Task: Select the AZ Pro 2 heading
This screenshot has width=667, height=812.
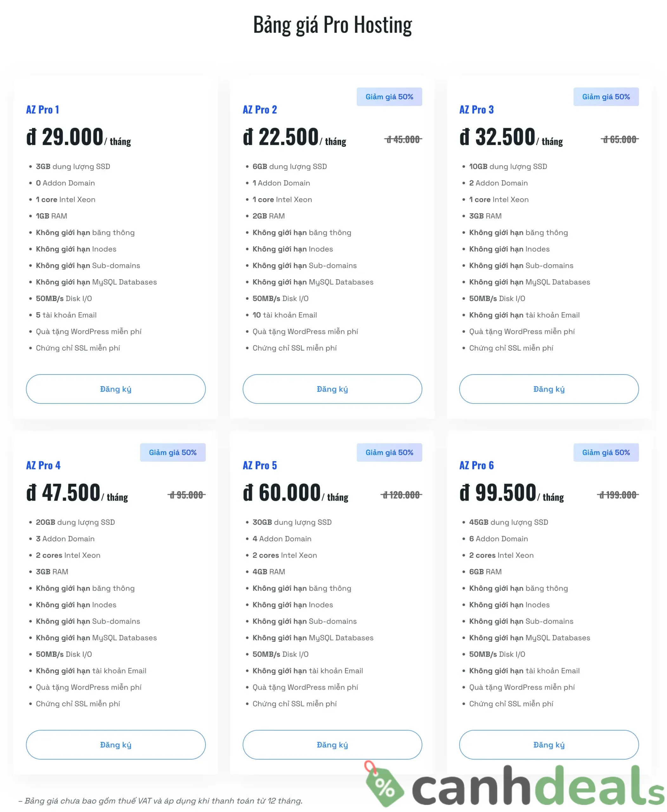Action: tap(260, 110)
